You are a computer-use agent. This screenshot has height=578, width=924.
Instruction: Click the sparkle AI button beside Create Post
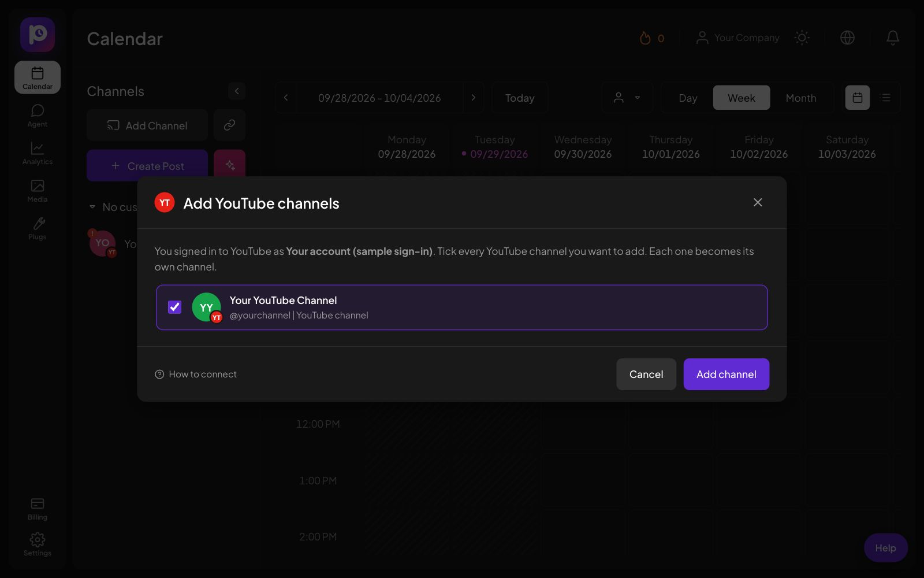coord(229,166)
